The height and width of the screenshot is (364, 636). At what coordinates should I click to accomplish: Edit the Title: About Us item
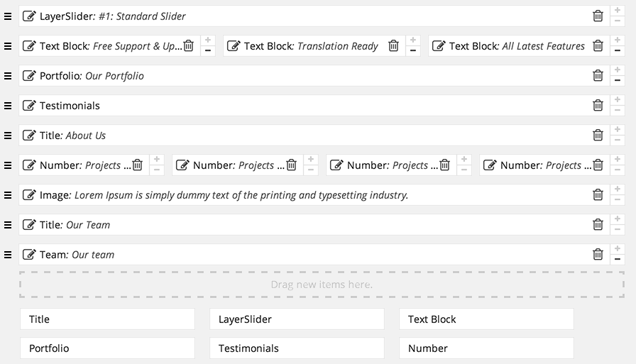(x=29, y=136)
